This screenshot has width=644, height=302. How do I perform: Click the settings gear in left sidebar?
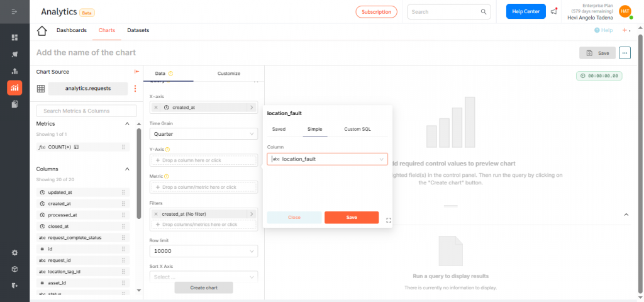click(x=14, y=253)
